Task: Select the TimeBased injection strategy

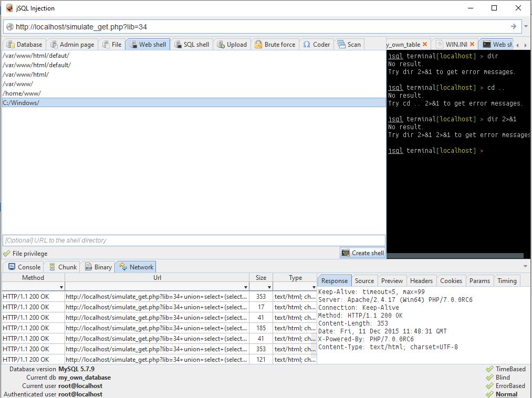Action: (510, 369)
